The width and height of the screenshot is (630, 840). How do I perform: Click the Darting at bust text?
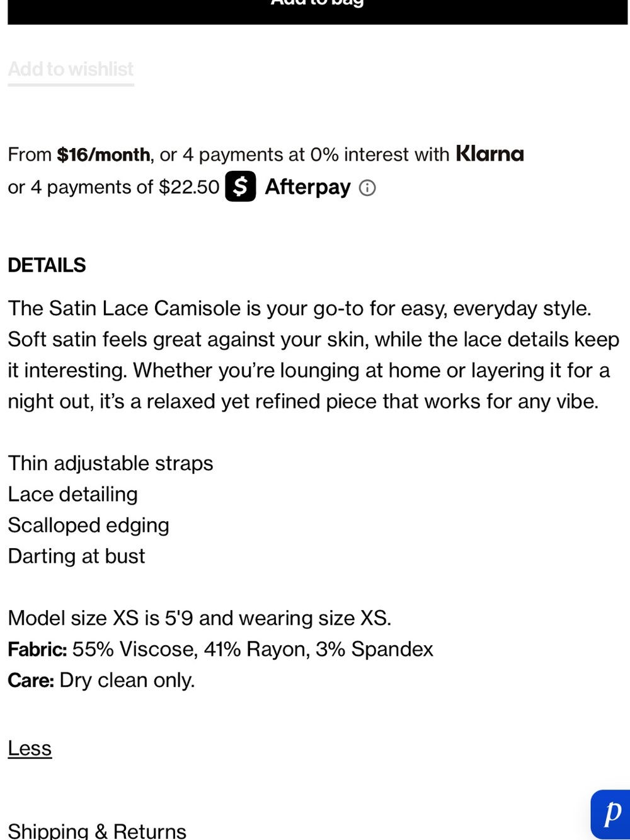(76, 556)
